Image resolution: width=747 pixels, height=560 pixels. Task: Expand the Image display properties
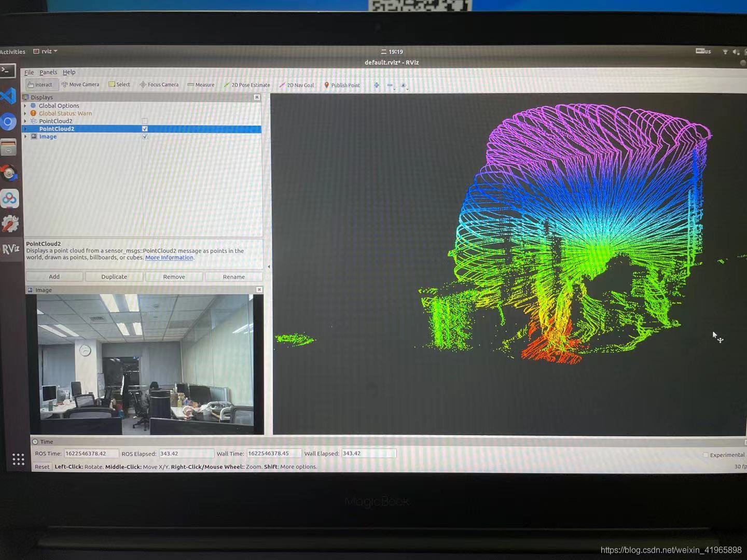[x=25, y=136]
